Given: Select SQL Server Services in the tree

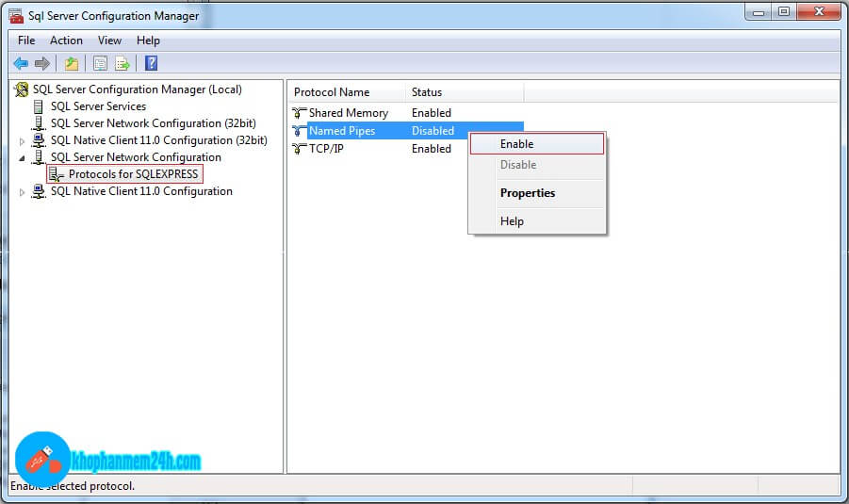Looking at the screenshot, I should (98, 106).
